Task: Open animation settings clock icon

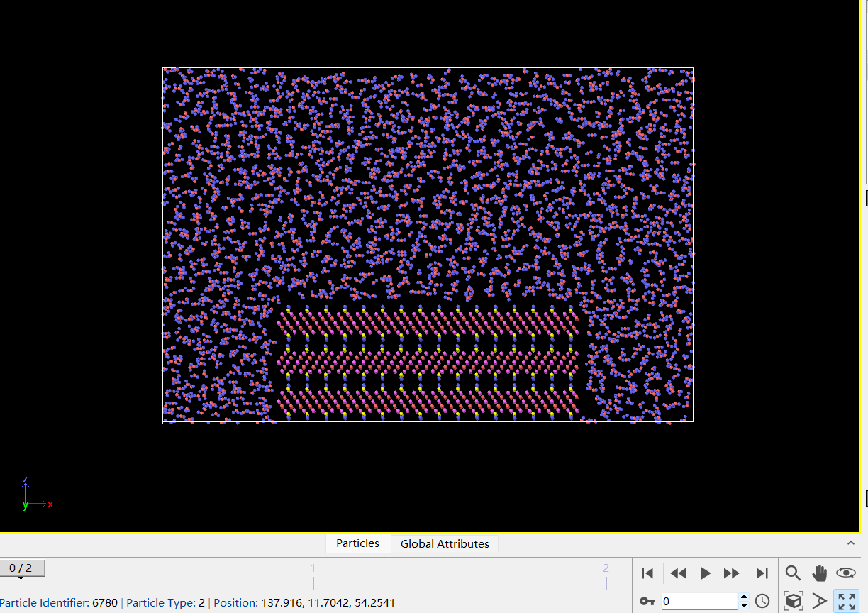Action: click(x=762, y=602)
